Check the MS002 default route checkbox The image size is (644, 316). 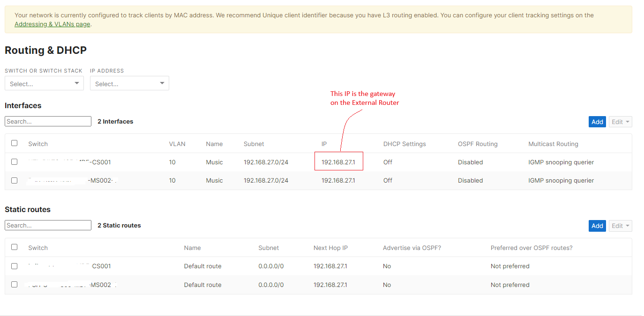point(14,284)
